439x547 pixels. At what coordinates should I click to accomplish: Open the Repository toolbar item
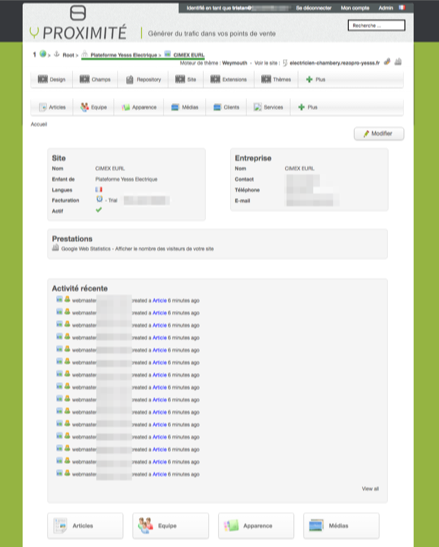coord(143,80)
